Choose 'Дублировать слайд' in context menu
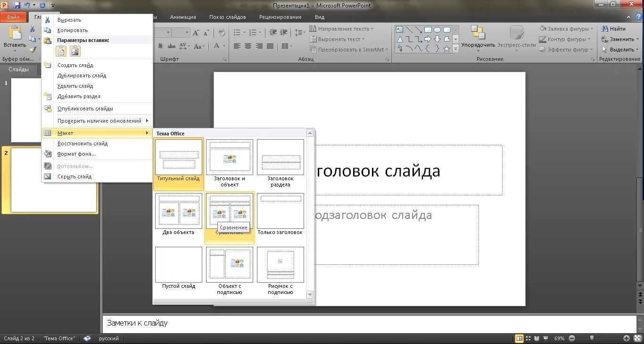This screenshot has height=344, width=644. [x=97, y=76]
